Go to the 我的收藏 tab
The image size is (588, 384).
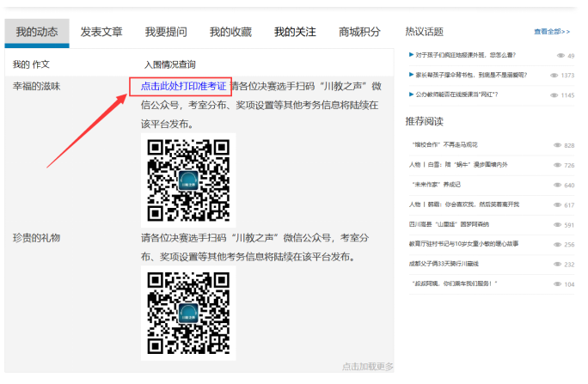point(230,32)
